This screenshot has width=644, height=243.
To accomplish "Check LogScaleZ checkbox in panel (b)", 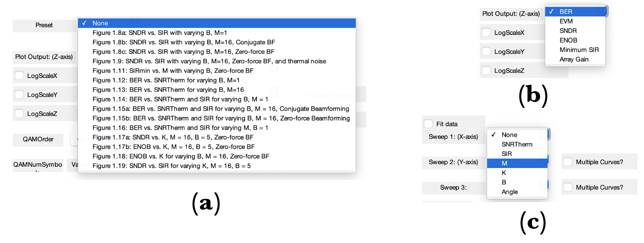I will tap(486, 71).
